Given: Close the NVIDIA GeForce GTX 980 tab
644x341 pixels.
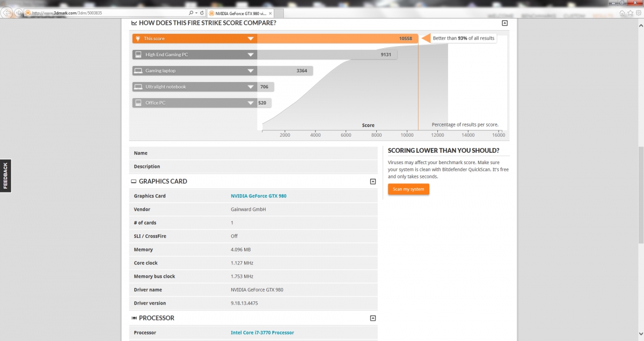Looking at the screenshot, I should pyautogui.click(x=270, y=12).
